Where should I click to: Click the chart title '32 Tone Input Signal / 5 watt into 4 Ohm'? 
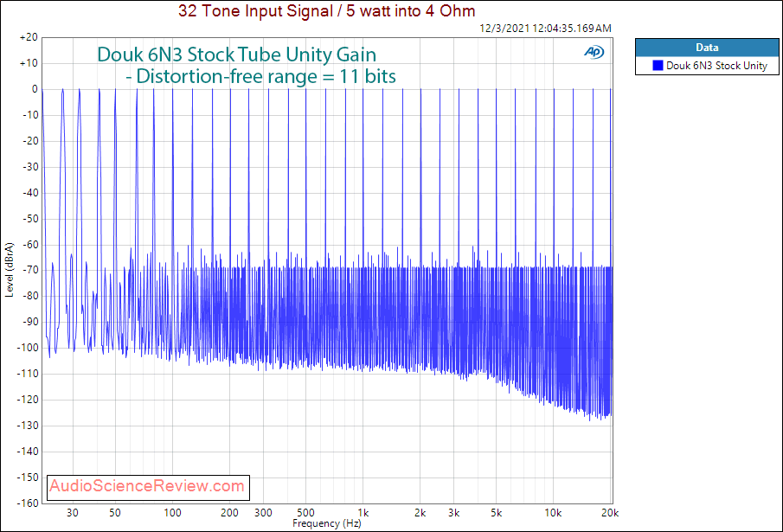[x=326, y=10]
